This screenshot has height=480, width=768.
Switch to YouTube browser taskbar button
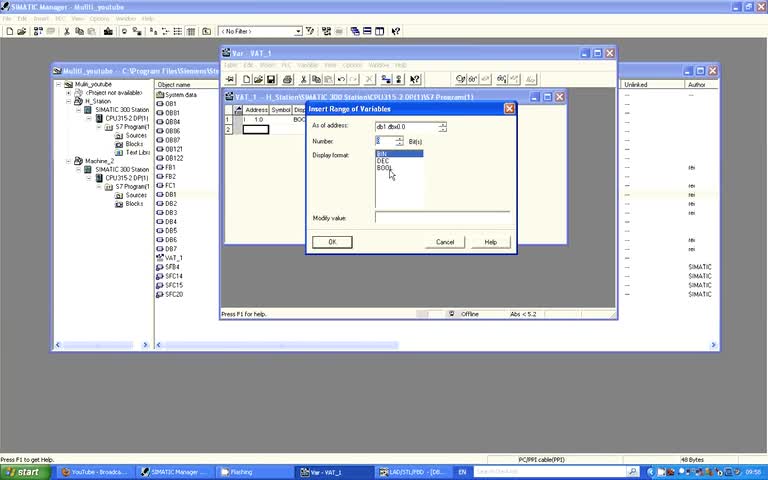[x=95, y=472]
